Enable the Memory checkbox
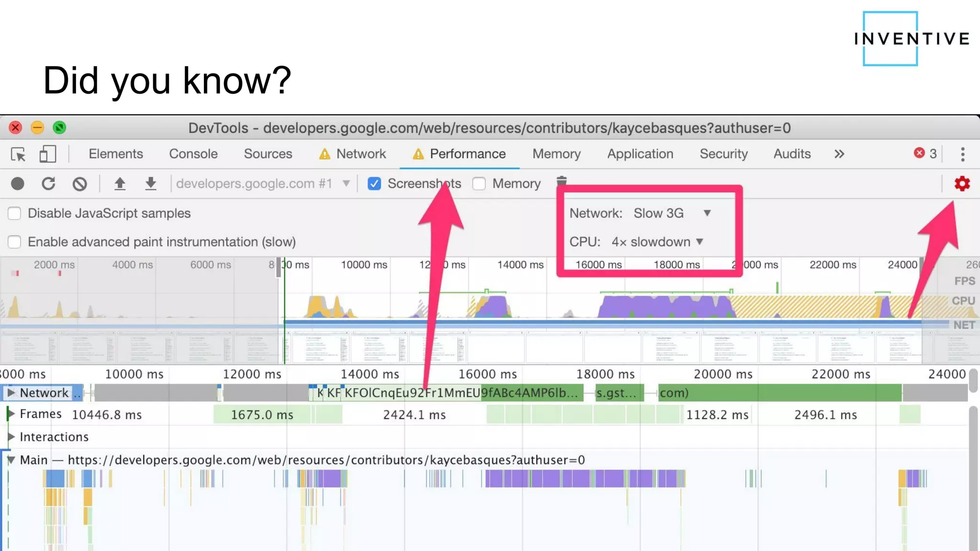Image resolution: width=980 pixels, height=551 pixels. pos(479,184)
